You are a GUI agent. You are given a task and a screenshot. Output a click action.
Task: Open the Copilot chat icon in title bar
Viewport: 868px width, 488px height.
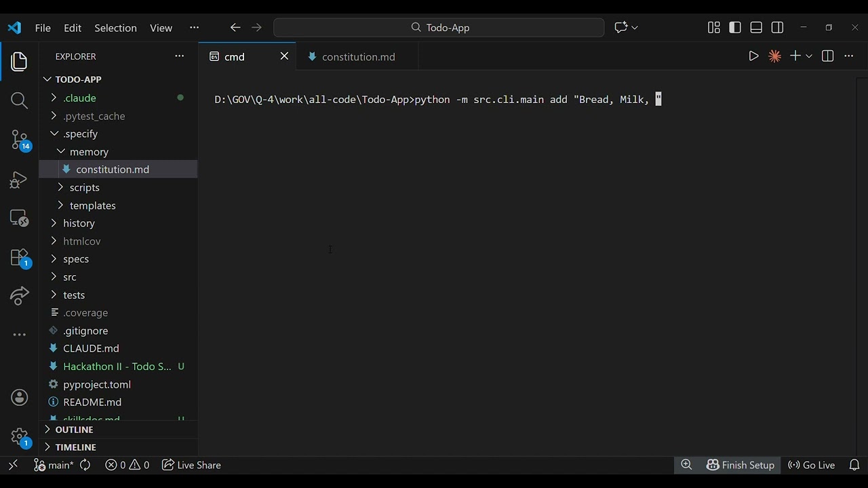click(620, 28)
